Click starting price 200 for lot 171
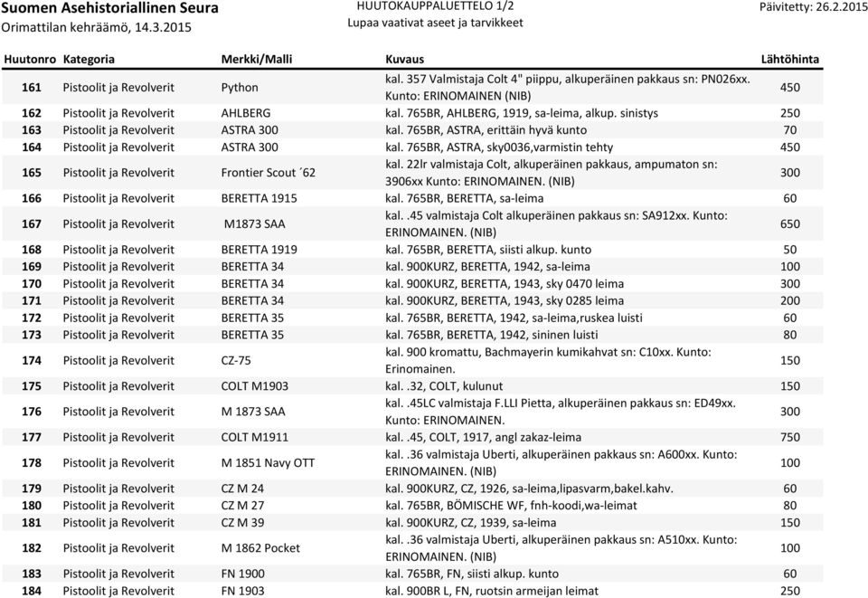Screen dimensions: 868x598 coord(790,300)
